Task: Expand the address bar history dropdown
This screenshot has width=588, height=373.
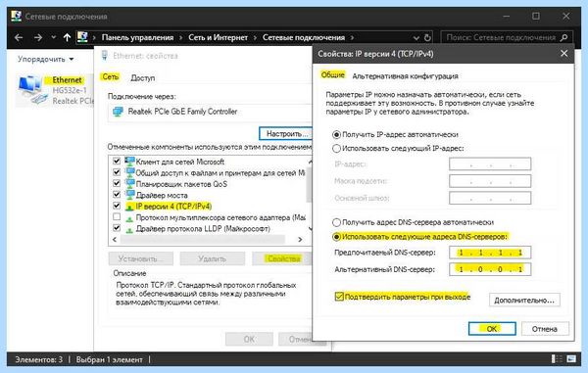Action: (x=416, y=38)
